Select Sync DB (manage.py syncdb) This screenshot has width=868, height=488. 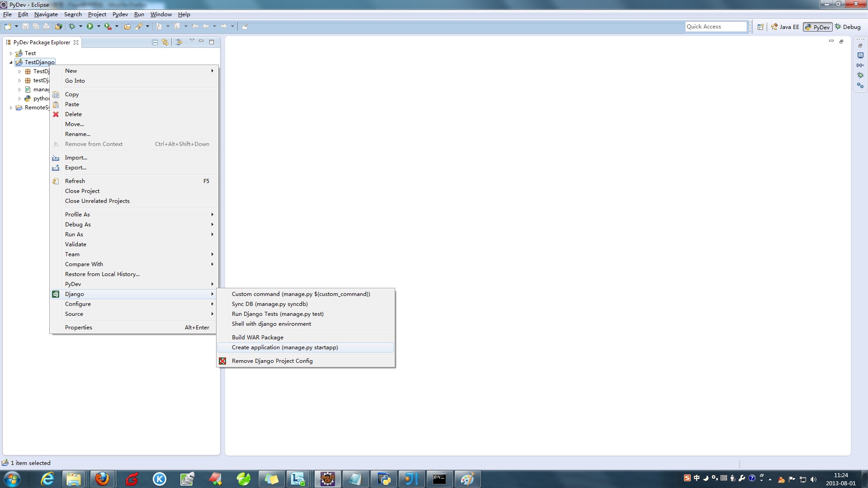(306, 304)
